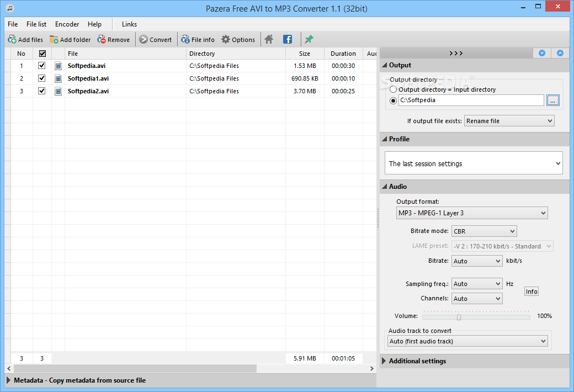Click the app icon in the title bar
The width and height of the screenshot is (574, 392).
point(10,8)
